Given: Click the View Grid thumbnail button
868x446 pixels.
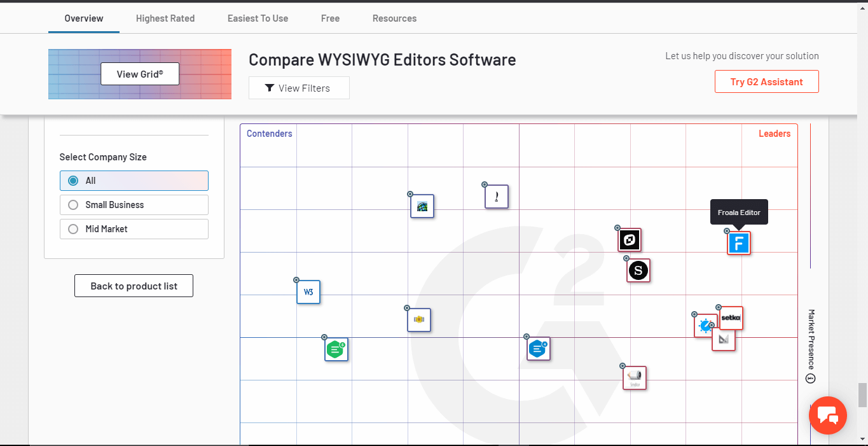Looking at the screenshot, I should point(140,74).
